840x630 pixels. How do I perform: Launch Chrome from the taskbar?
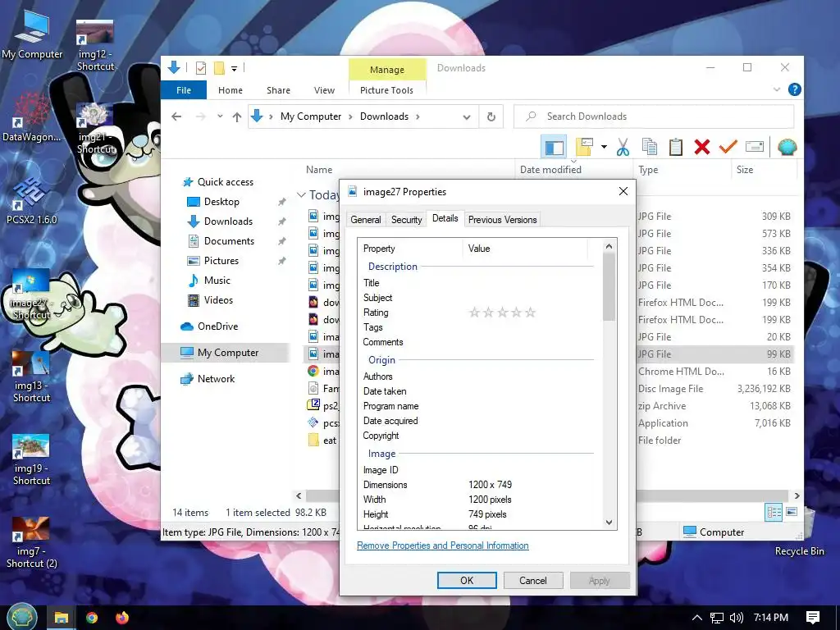coord(92,618)
